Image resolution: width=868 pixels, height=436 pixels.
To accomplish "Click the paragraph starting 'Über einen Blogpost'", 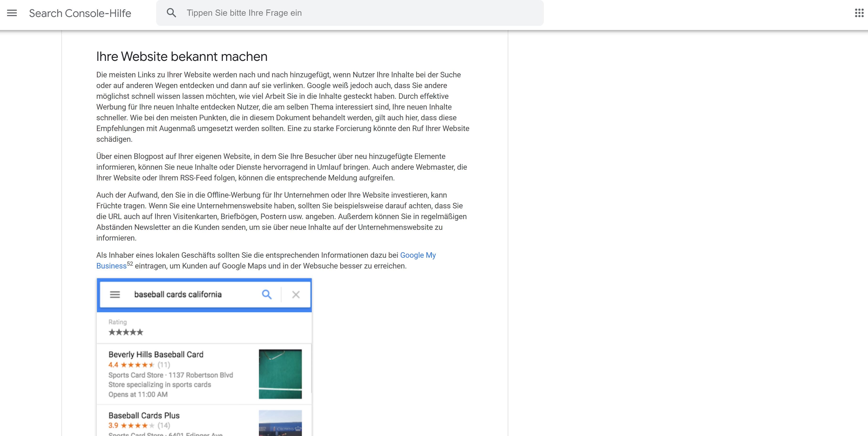I will 282,167.
